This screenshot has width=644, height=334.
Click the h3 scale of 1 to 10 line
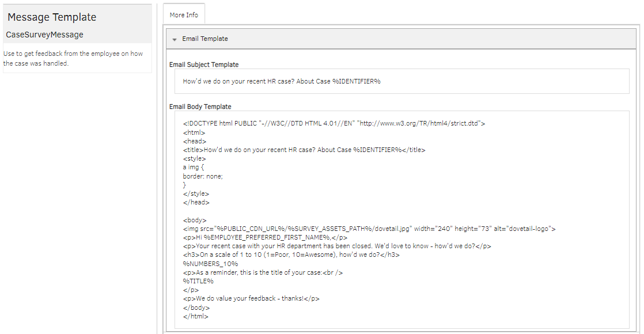click(x=291, y=255)
